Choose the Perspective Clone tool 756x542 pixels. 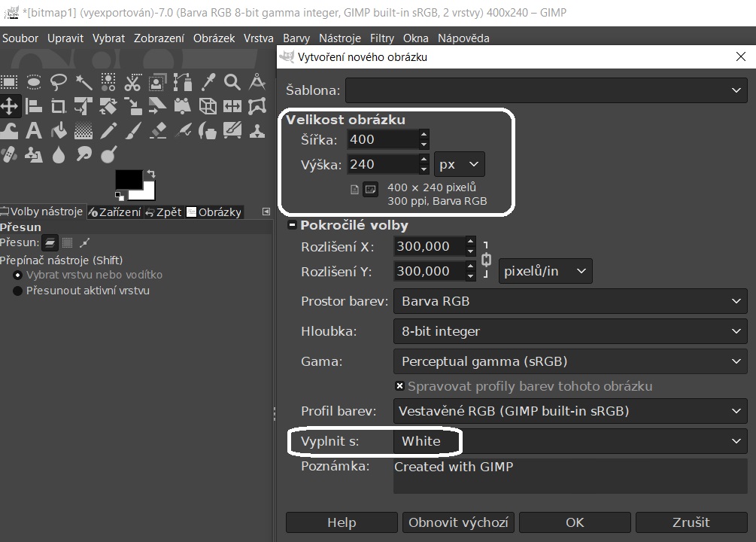pyautogui.click(x=34, y=155)
